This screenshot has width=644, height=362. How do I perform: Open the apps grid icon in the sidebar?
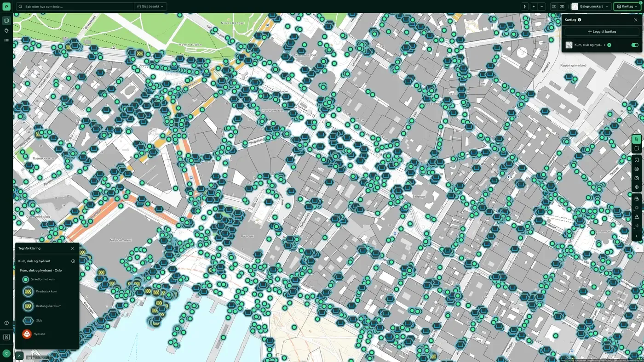click(6, 337)
